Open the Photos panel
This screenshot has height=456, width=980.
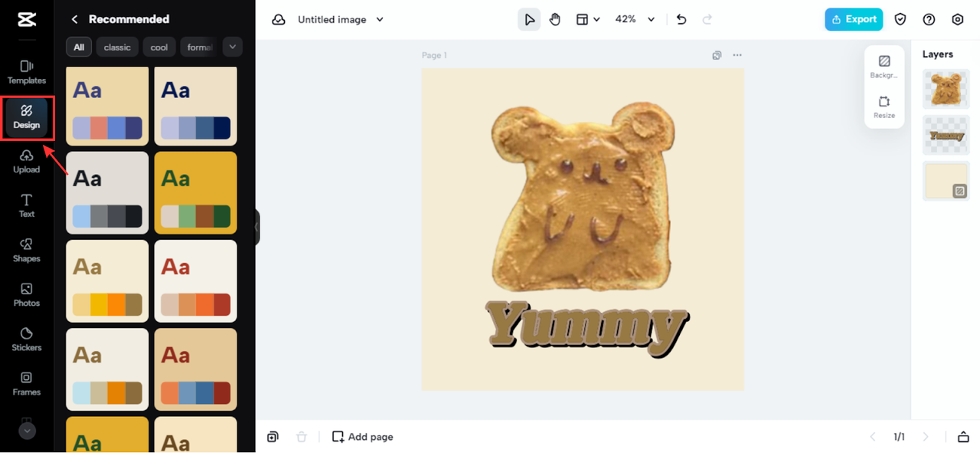(x=27, y=294)
